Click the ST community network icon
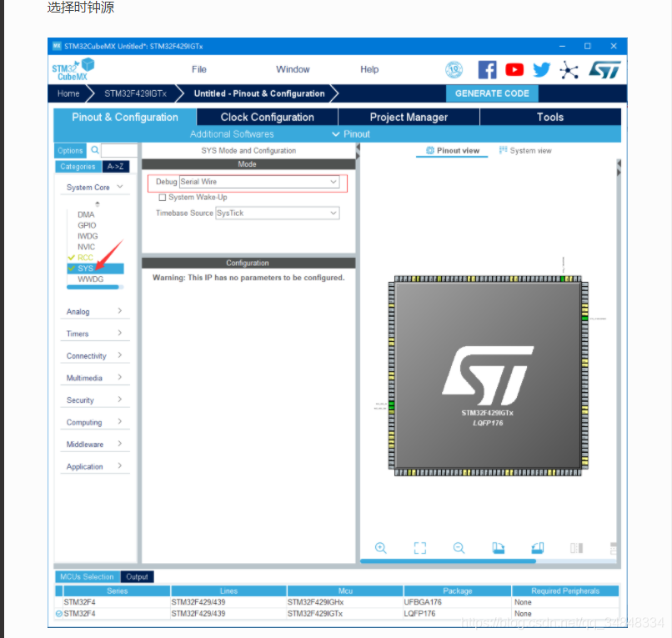Viewport: 672px width, 638px height. pyautogui.click(x=569, y=70)
